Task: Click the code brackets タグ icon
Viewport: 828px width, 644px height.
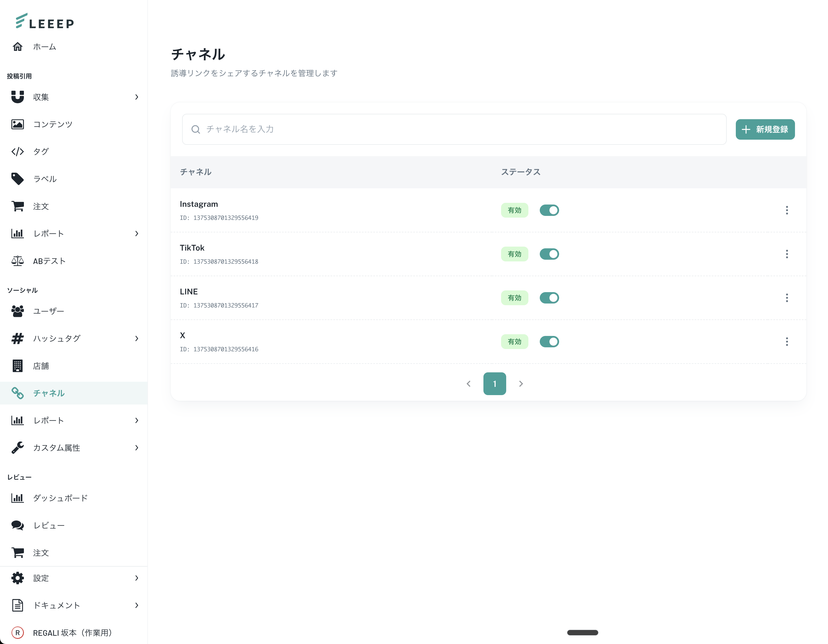Action: tap(17, 152)
